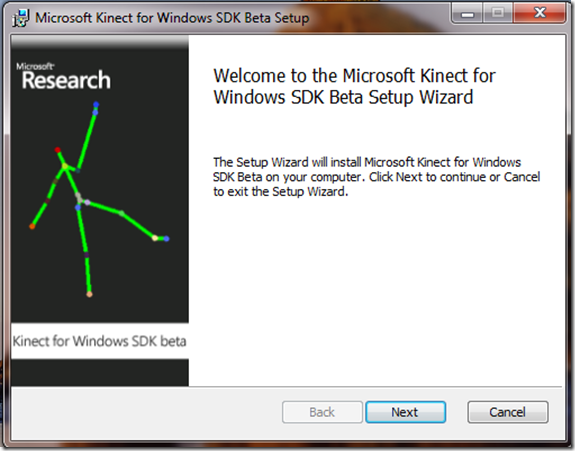Minimize the Kinect SDK Setup window
This screenshot has height=451, width=575.
coord(467,14)
